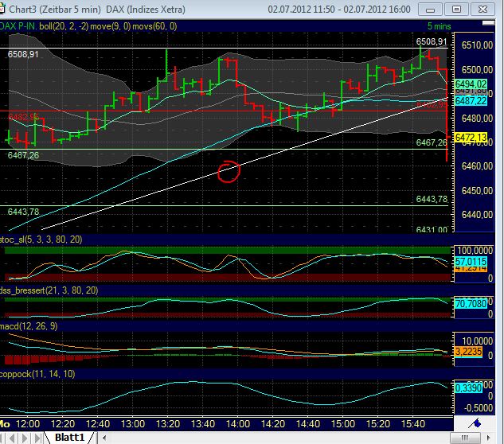
Task: Click the 6431,00 level label
Action: point(432,230)
